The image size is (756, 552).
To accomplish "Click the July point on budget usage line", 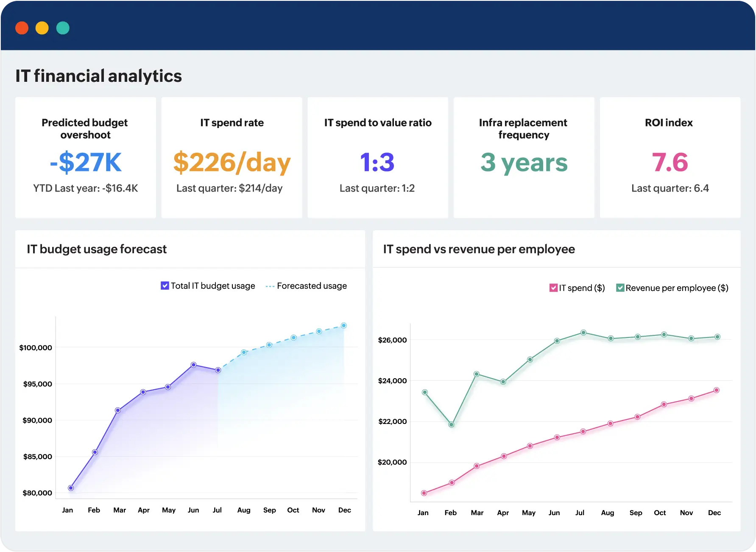I will tap(218, 370).
